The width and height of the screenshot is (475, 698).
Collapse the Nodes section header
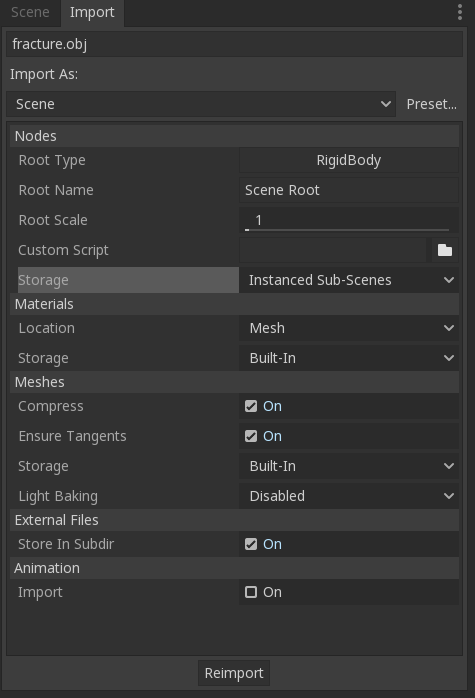pyautogui.click(x=235, y=136)
